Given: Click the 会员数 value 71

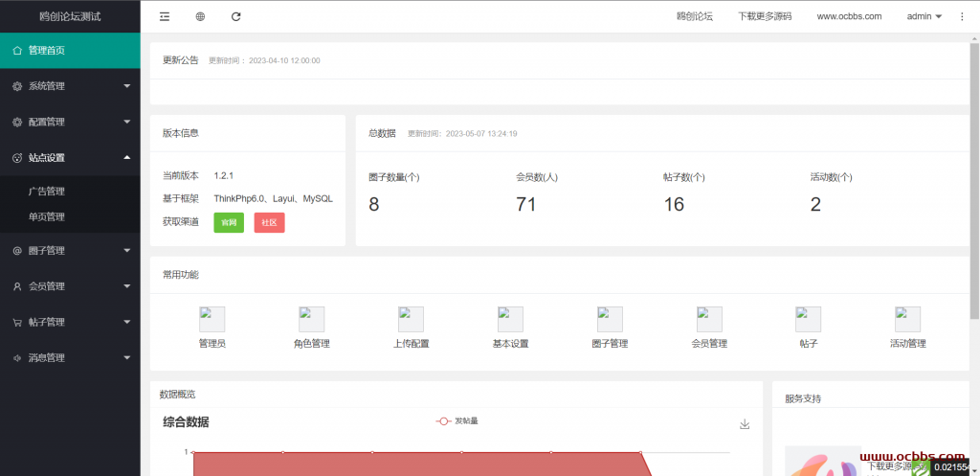Looking at the screenshot, I should (526, 205).
